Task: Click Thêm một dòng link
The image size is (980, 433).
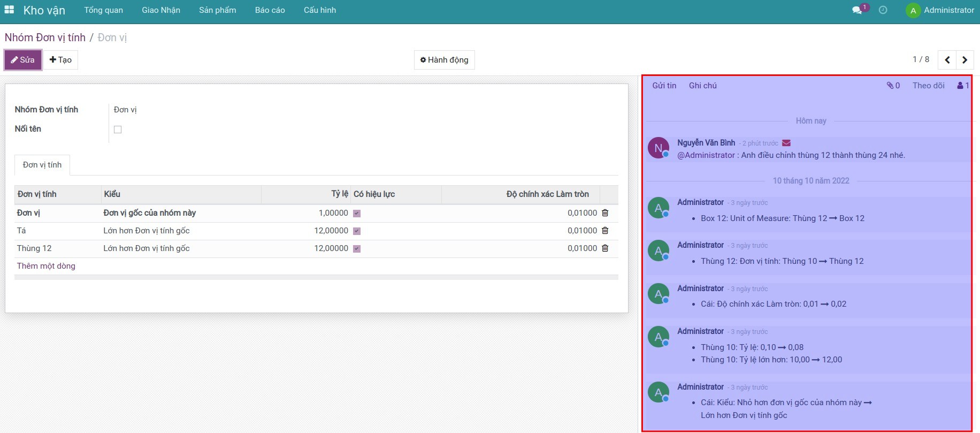Action: [x=46, y=266]
